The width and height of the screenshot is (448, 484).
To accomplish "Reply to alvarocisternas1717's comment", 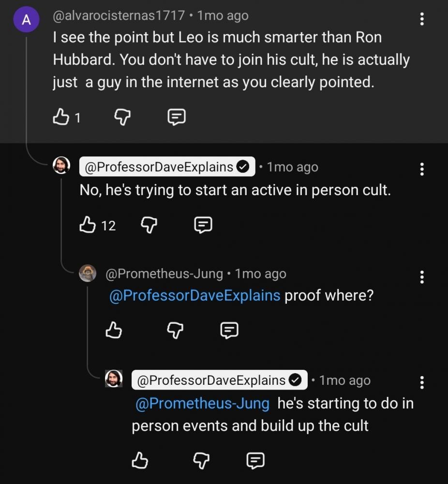I will pos(177,117).
